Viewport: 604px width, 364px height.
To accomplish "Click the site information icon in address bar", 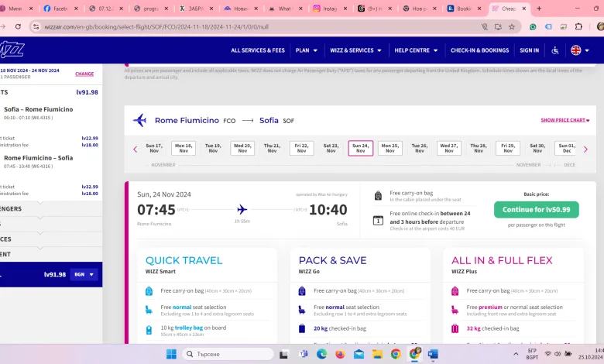I will (36, 26).
